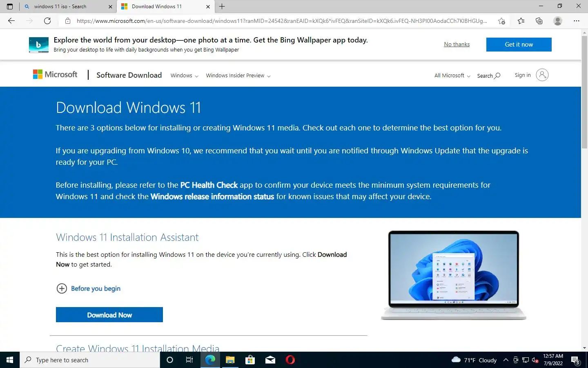This screenshot has height=368, width=588.
Task: Open weather widget 71°F Cloudy
Action: pos(474,360)
